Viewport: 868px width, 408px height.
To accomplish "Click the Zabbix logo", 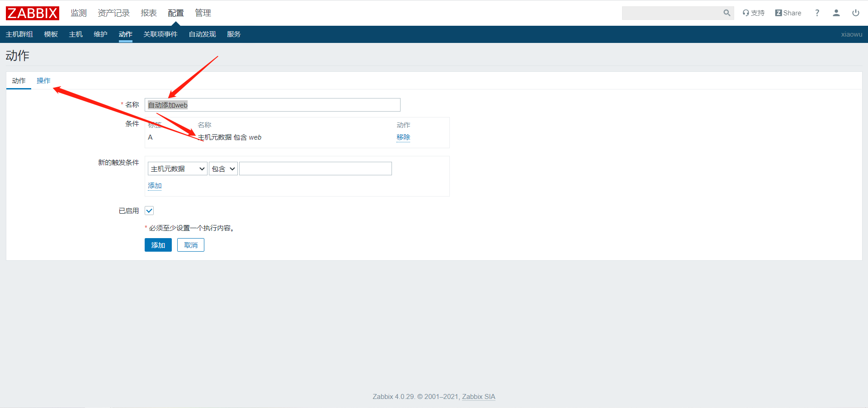I will 32,13.
